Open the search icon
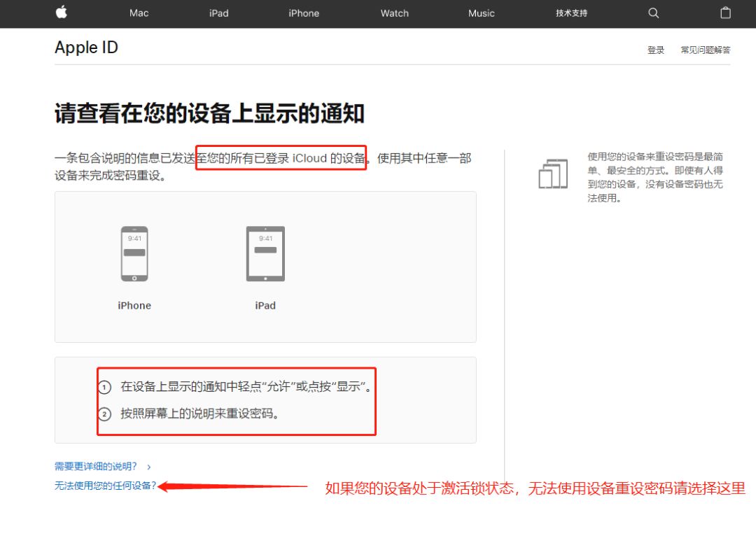The image size is (756, 536). (x=653, y=13)
